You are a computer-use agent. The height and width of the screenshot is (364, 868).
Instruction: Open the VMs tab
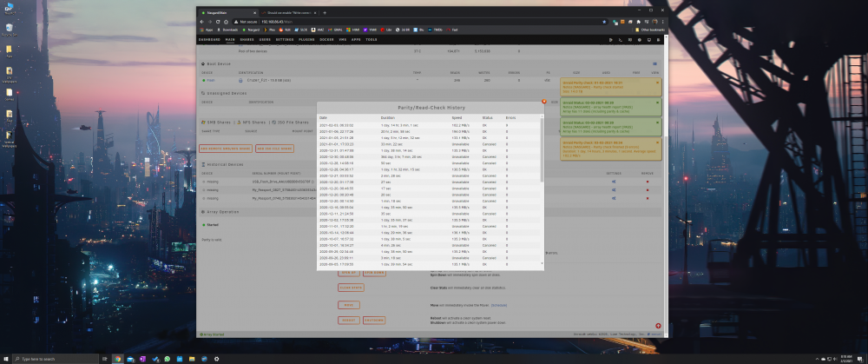point(343,40)
